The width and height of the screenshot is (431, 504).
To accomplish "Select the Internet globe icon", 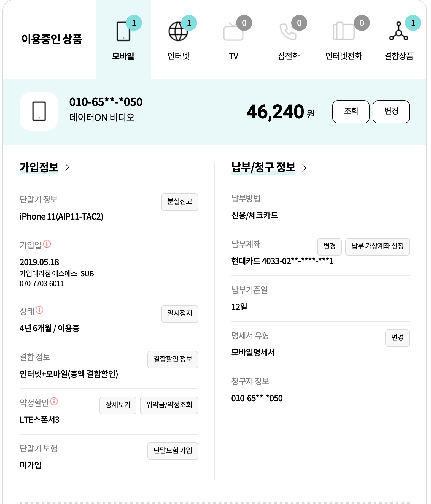I will [178, 32].
